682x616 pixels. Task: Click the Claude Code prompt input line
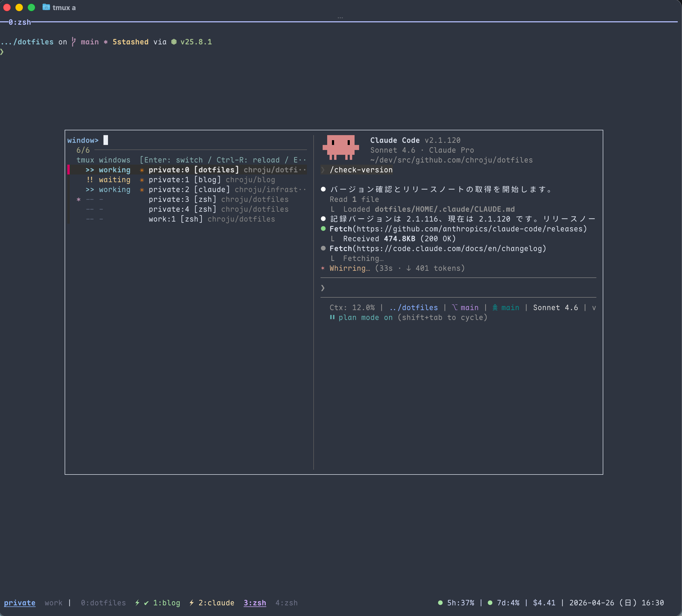click(x=458, y=288)
